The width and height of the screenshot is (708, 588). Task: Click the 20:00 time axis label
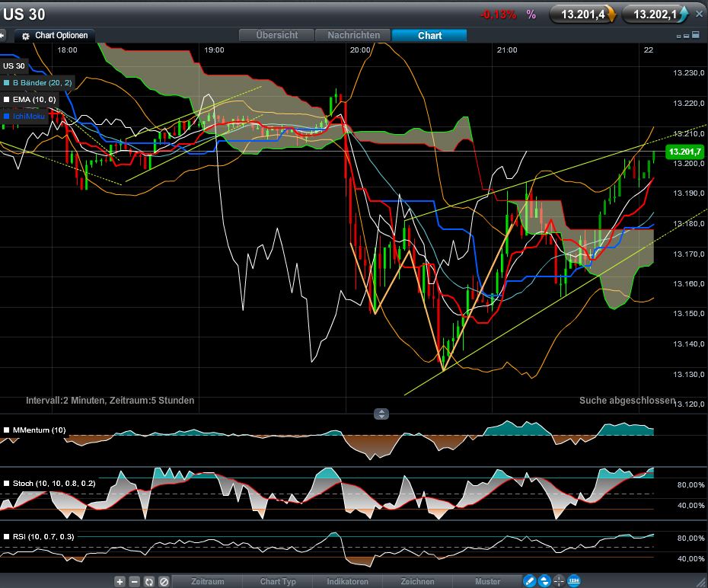(x=360, y=50)
